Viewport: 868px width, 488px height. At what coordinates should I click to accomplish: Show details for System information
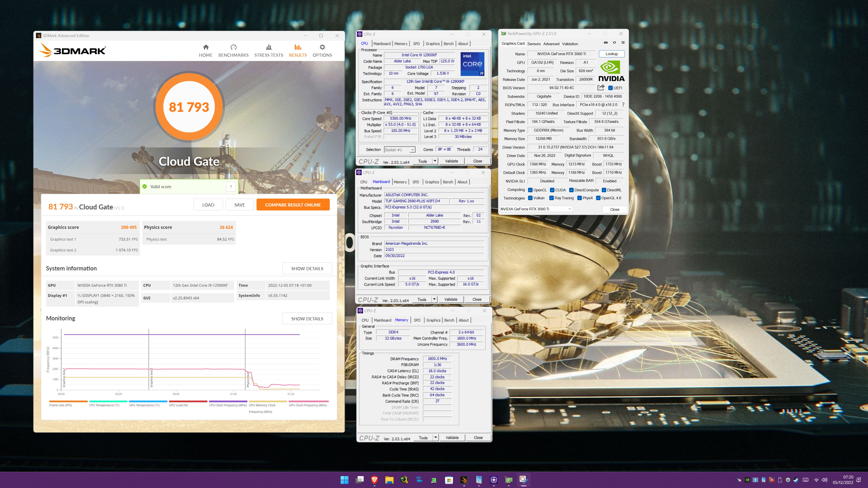(307, 268)
